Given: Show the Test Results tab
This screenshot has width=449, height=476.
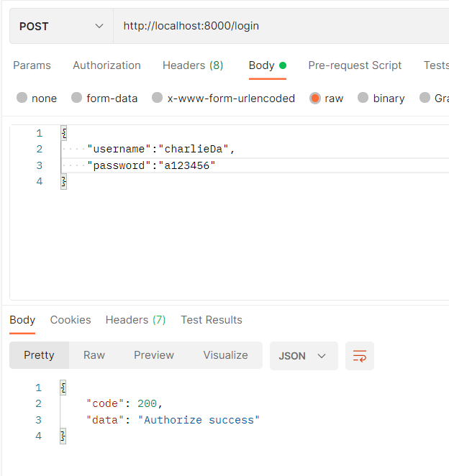Looking at the screenshot, I should (x=211, y=320).
